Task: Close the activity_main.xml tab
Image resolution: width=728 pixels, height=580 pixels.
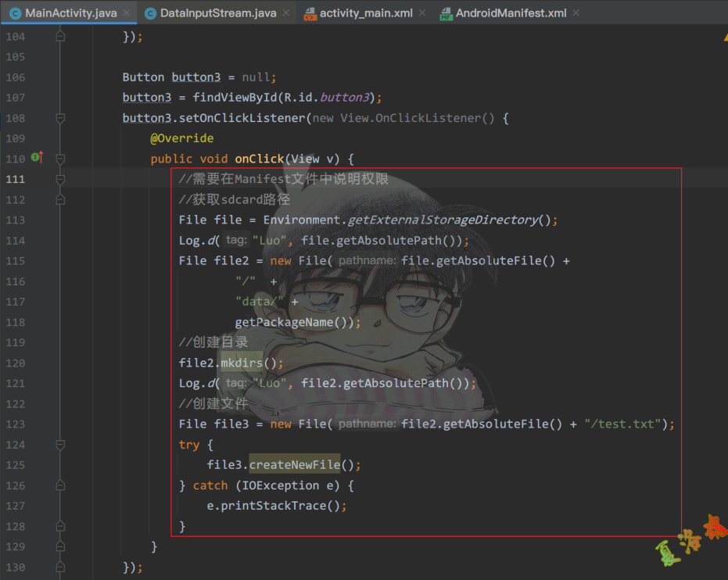Action: (x=421, y=13)
